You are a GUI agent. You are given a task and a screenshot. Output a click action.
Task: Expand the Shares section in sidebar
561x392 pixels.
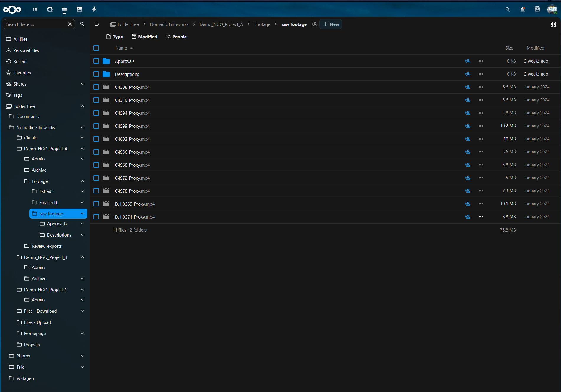(x=82, y=84)
